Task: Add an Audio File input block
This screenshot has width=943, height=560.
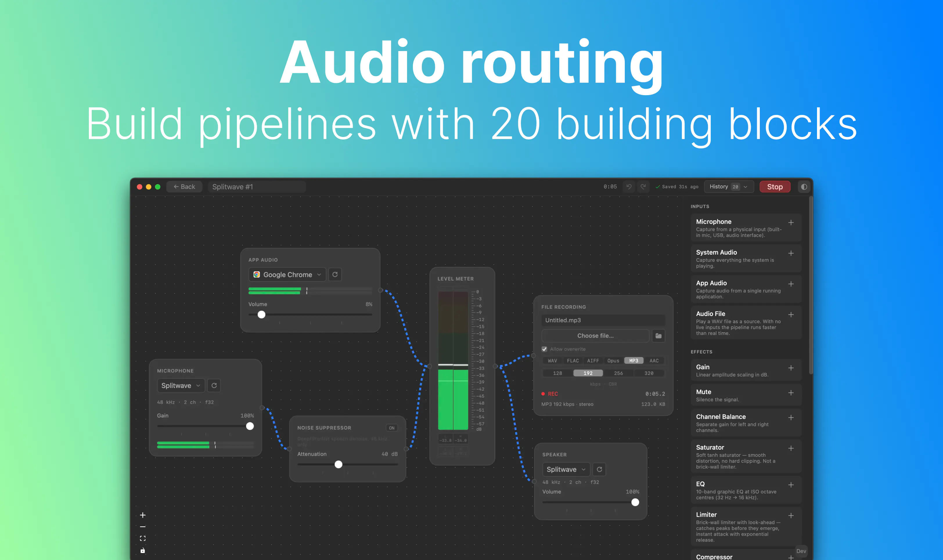Action: [791, 315]
